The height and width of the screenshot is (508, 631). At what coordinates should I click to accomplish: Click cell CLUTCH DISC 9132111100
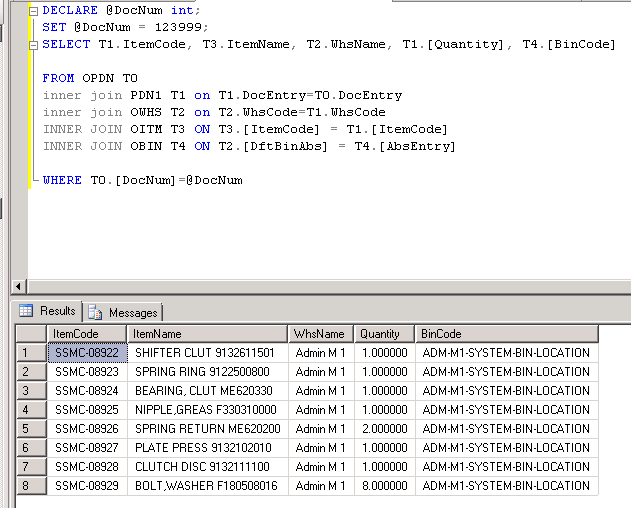pos(208,467)
